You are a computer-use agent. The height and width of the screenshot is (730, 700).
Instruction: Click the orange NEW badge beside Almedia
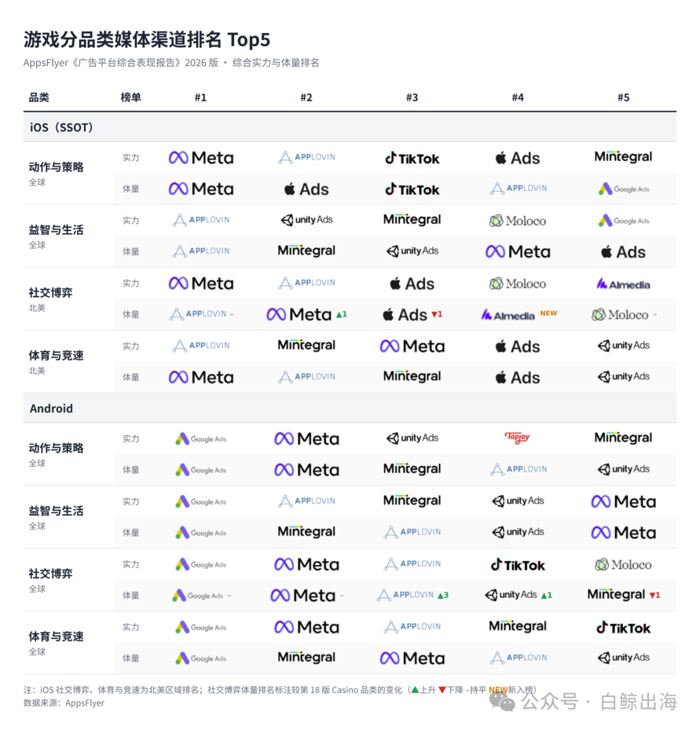[x=548, y=313]
